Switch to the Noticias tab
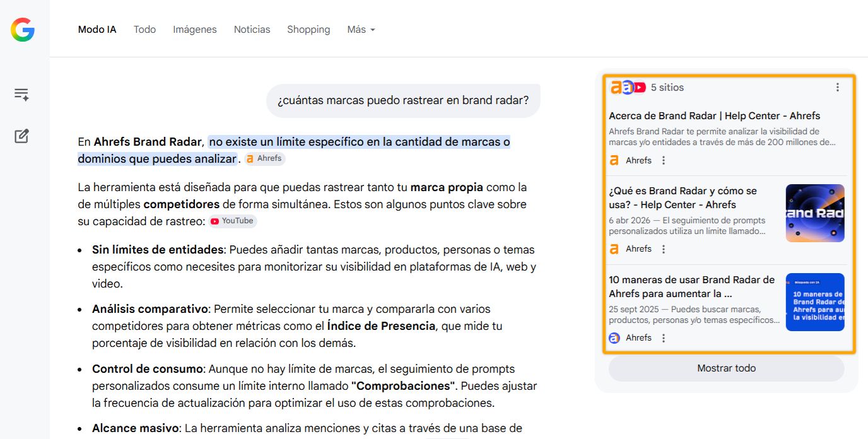The width and height of the screenshot is (868, 439). click(x=252, y=29)
